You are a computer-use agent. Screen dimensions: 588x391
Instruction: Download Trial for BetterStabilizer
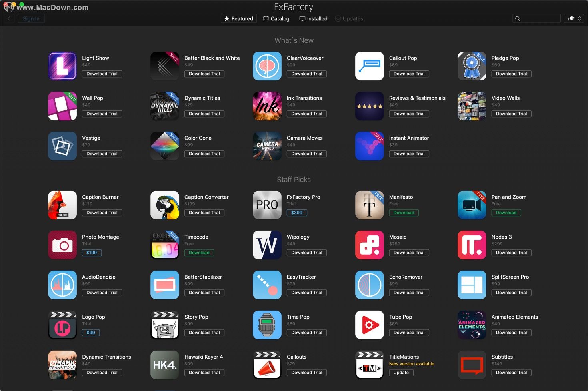204,293
